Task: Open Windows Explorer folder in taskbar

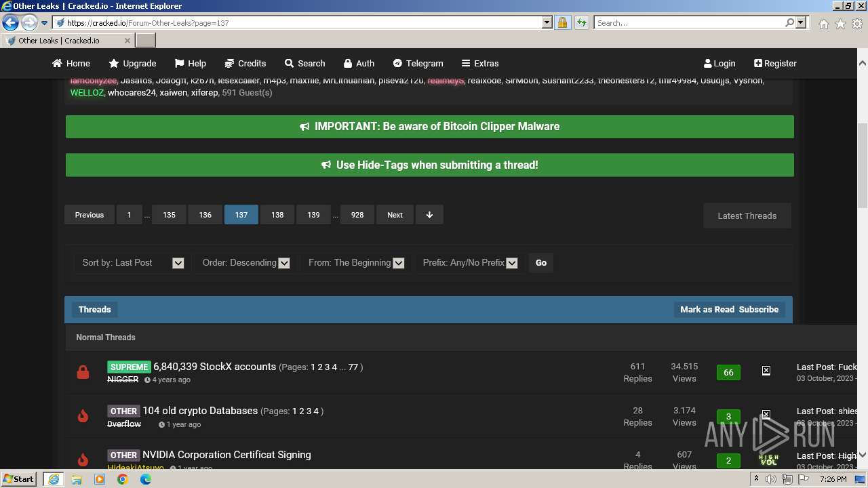Action: tap(77, 479)
